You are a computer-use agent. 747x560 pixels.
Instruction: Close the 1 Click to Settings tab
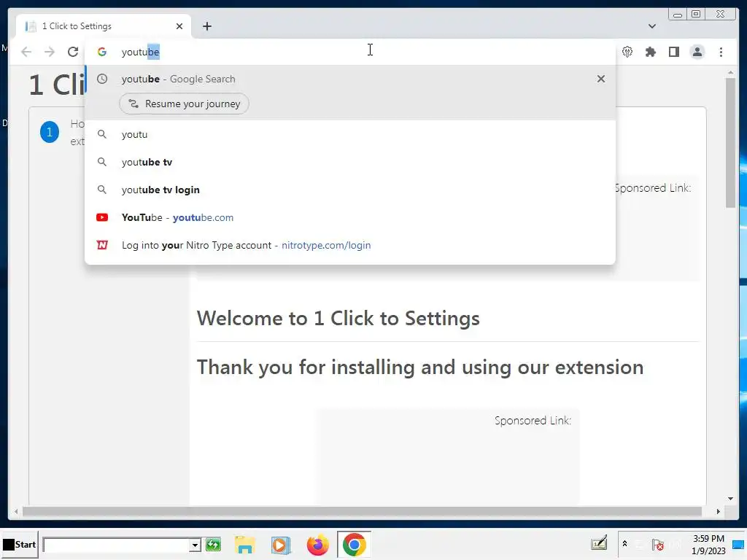coord(179,26)
